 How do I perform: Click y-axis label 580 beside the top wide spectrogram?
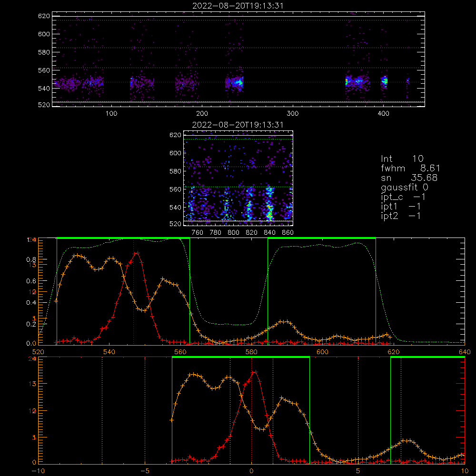(x=44, y=52)
